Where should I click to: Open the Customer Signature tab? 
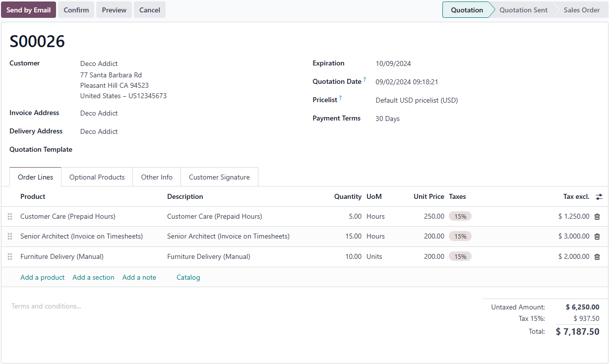point(219,177)
